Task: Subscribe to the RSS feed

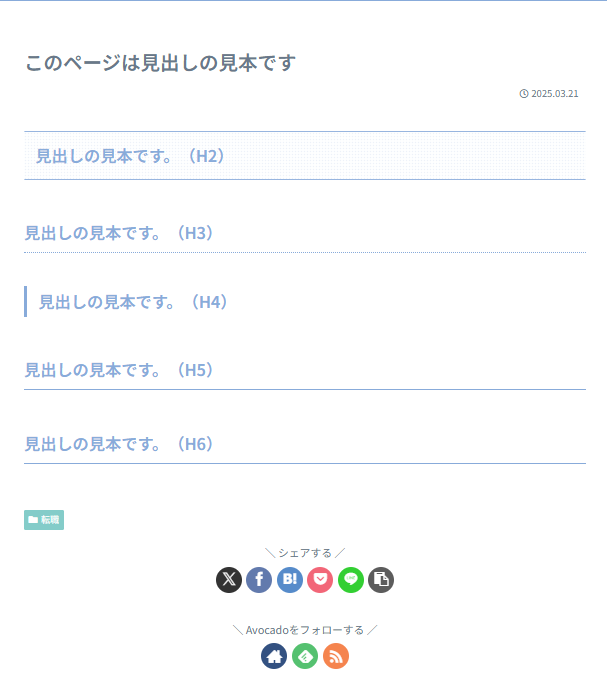Action: (x=336, y=656)
